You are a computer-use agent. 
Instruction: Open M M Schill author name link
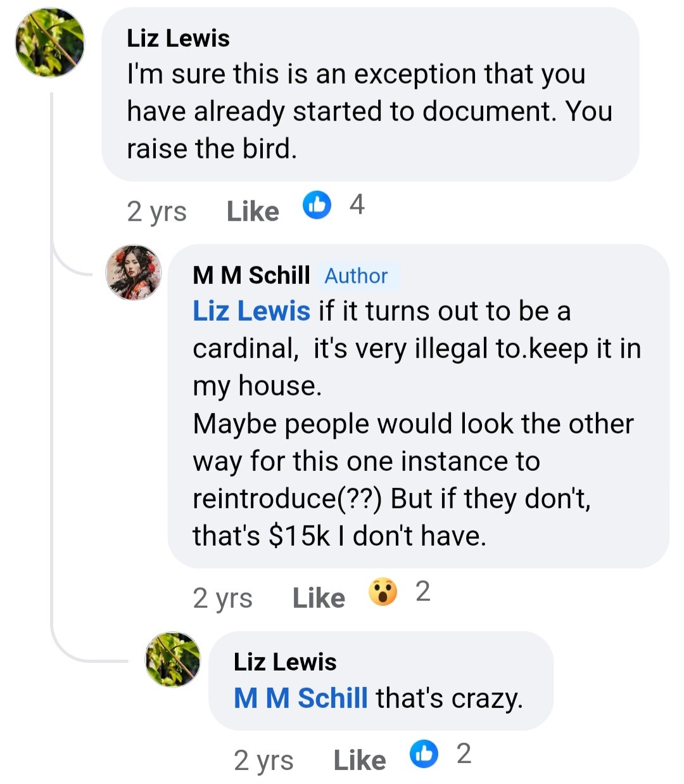251,275
